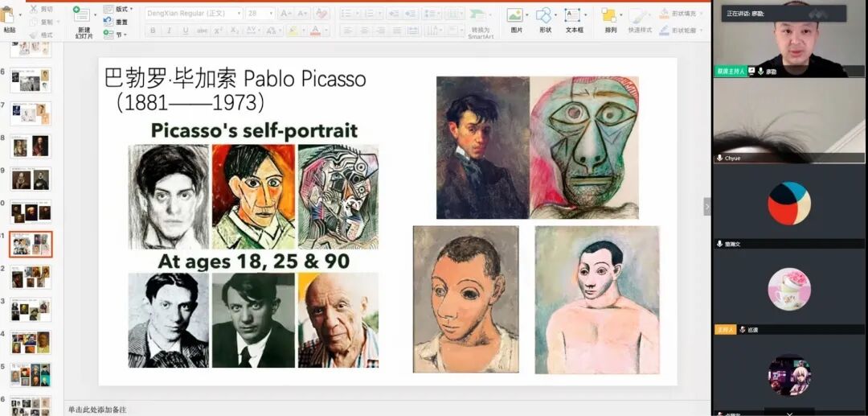Open the Section (节) dropdown

pos(115,35)
